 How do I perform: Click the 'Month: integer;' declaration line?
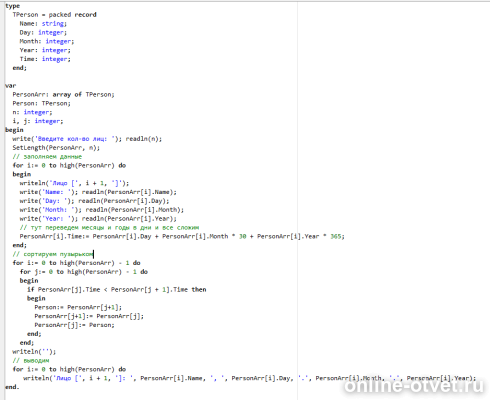click(x=47, y=41)
